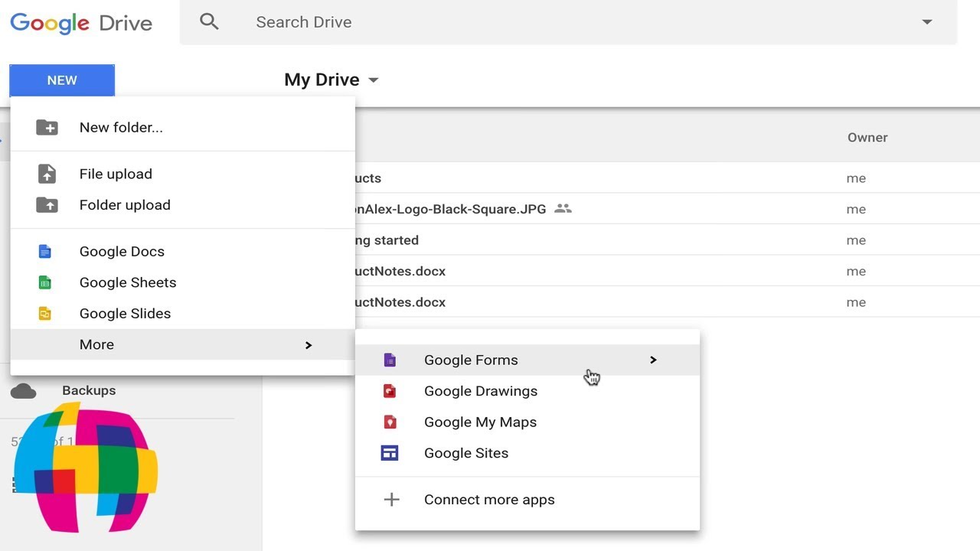Screen dimensions: 980x551
Task: Click the Owner column header
Action: (x=867, y=138)
